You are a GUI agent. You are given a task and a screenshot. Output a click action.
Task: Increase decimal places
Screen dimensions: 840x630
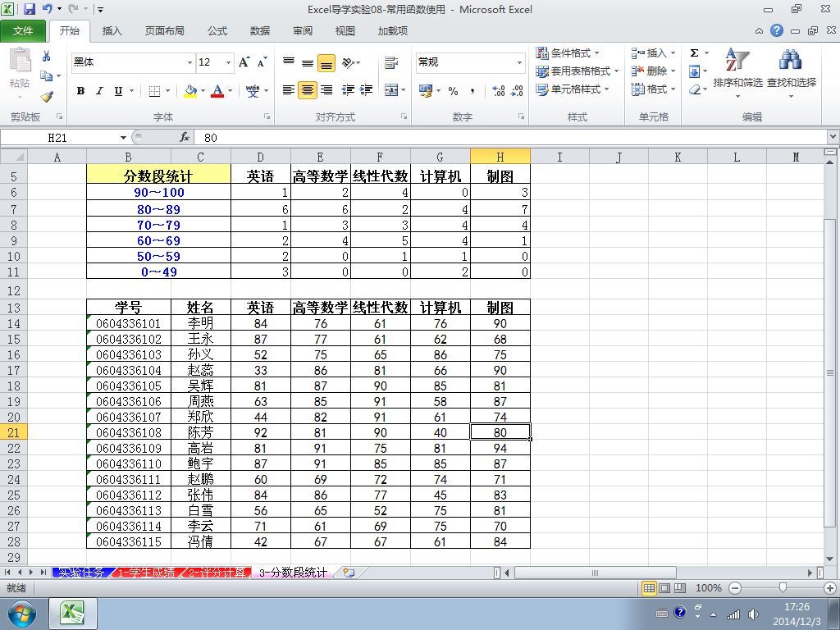(498, 91)
